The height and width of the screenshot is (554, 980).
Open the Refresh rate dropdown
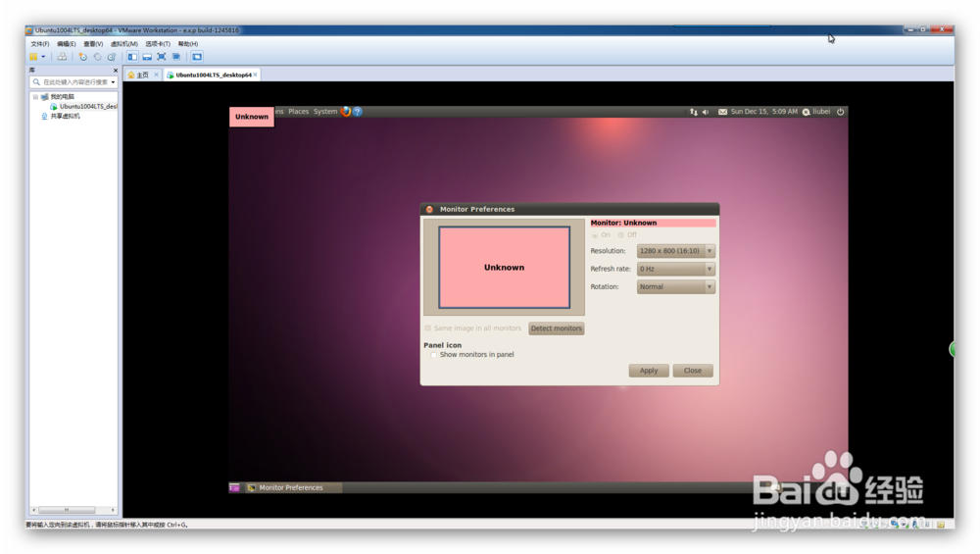click(675, 269)
